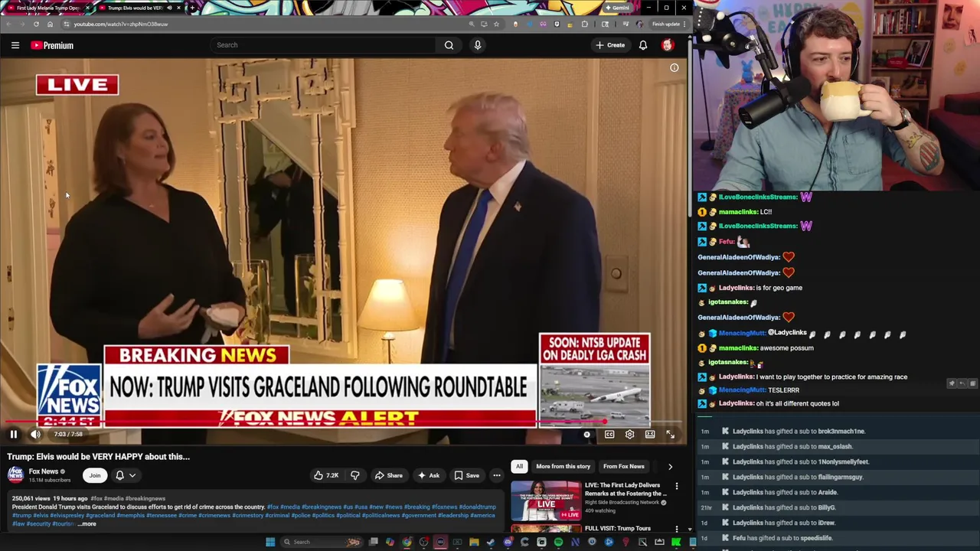Open channel notification bell dropdown
Screen dimensions: 980x551
(x=125, y=475)
